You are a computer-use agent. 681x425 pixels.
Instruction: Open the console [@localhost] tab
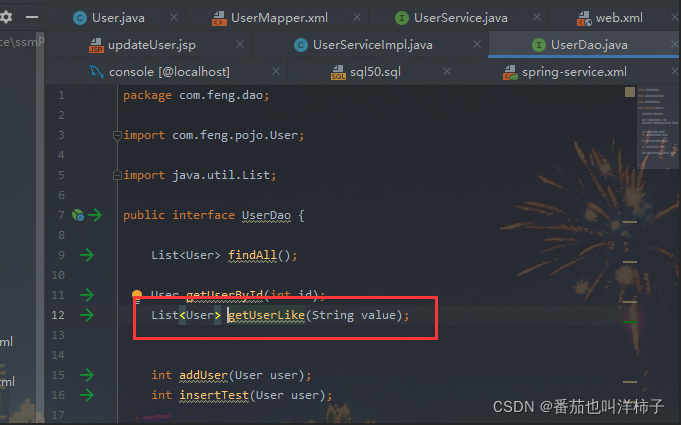tap(169, 72)
